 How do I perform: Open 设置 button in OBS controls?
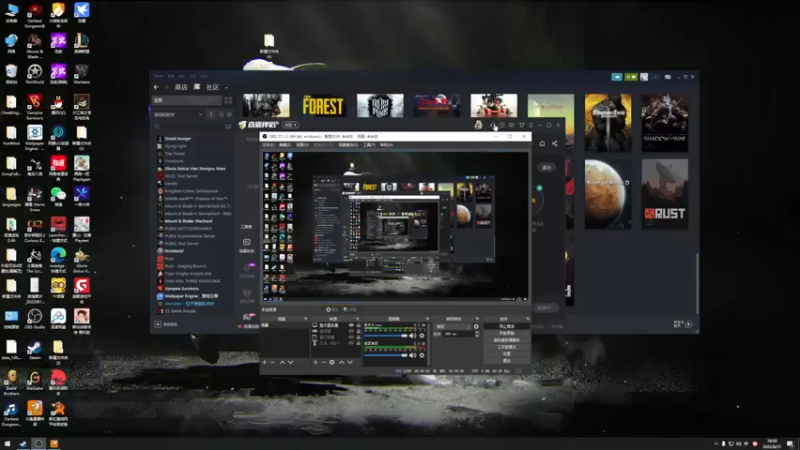coord(507,354)
